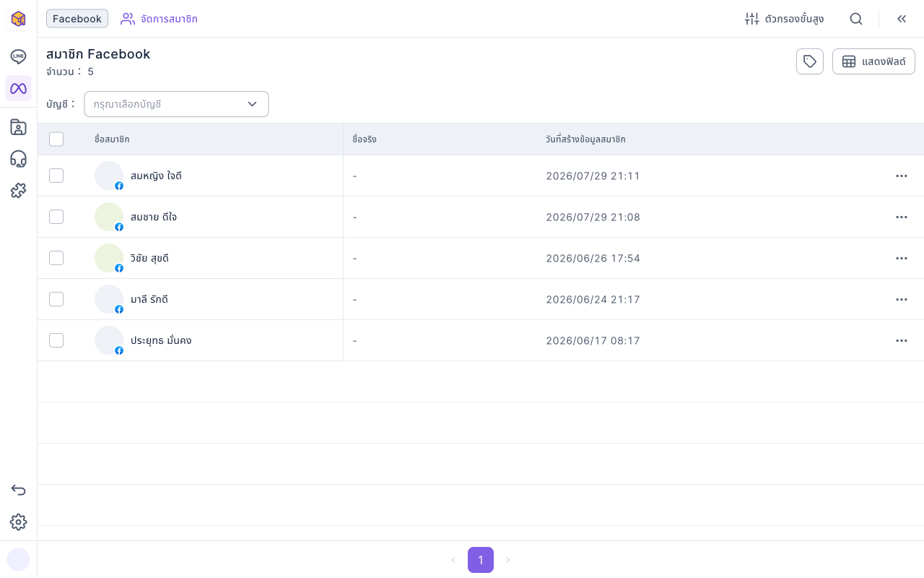924x578 pixels.
Task: Open จัดการสมาชิก member management tab
Action: pyautogui.click(x=159, y=19)
